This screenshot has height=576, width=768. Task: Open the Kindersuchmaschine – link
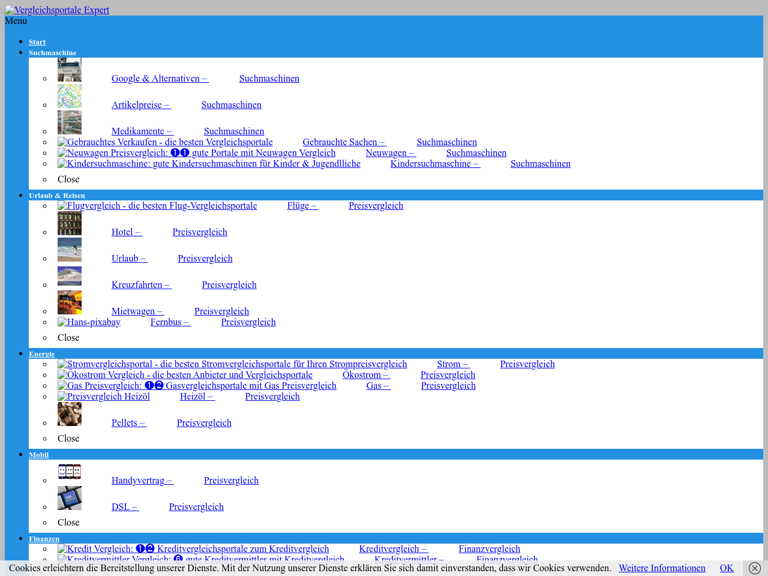(434, 164)
